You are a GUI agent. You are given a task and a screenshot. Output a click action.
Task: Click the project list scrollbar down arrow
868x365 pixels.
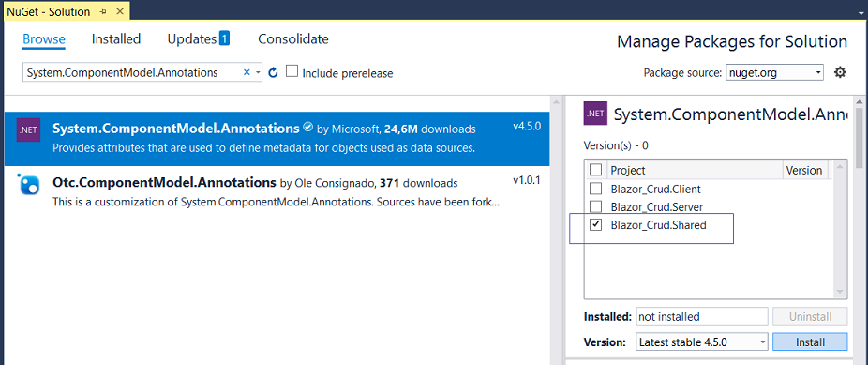[x=840, y=291]
